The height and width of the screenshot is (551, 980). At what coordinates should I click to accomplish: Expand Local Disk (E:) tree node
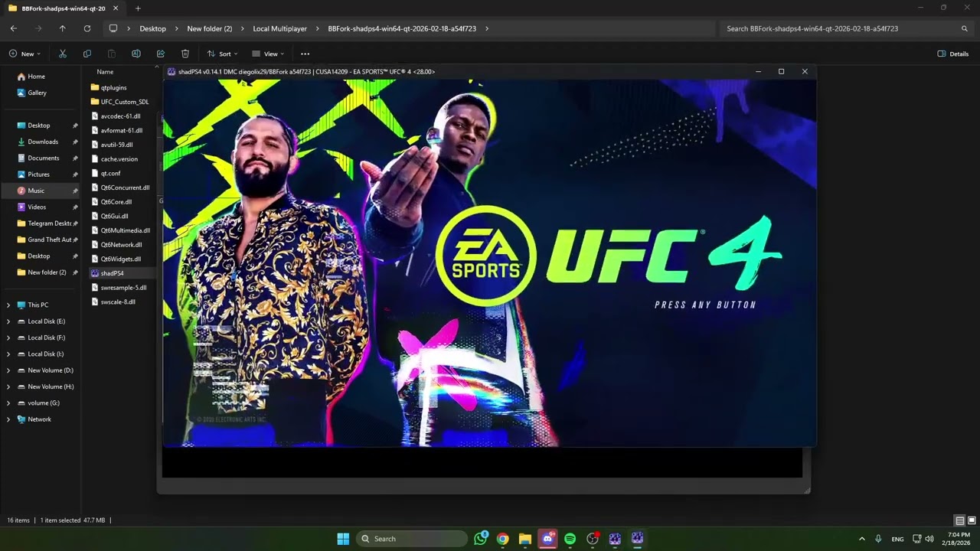click(8, 321)
